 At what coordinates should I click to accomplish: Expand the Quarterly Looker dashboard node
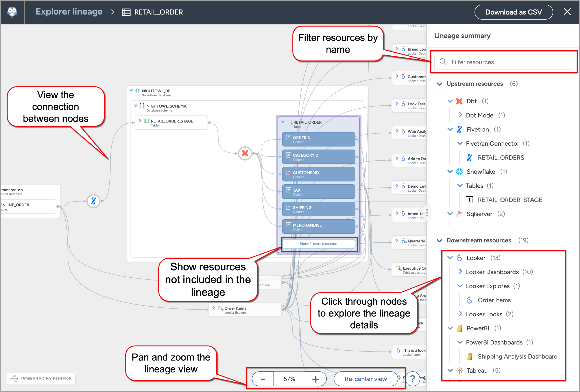point(397,240)
